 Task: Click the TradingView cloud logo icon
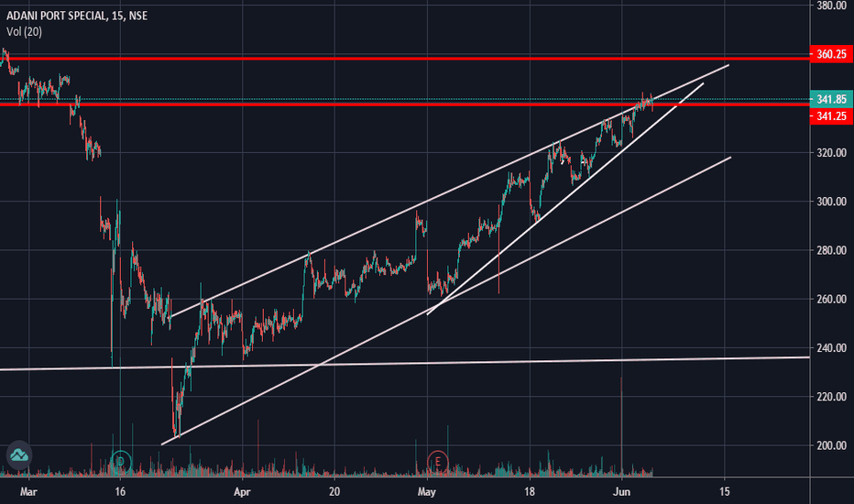tap(19, 455)
